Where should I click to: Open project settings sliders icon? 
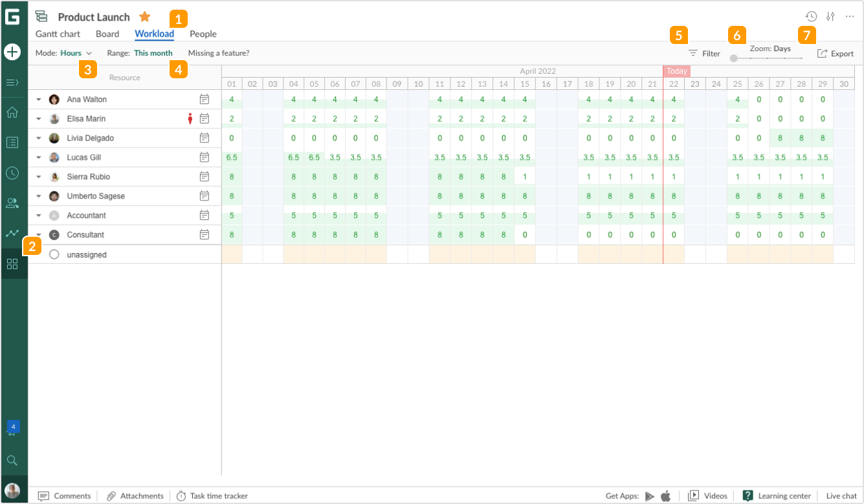[x=830, y=16]
